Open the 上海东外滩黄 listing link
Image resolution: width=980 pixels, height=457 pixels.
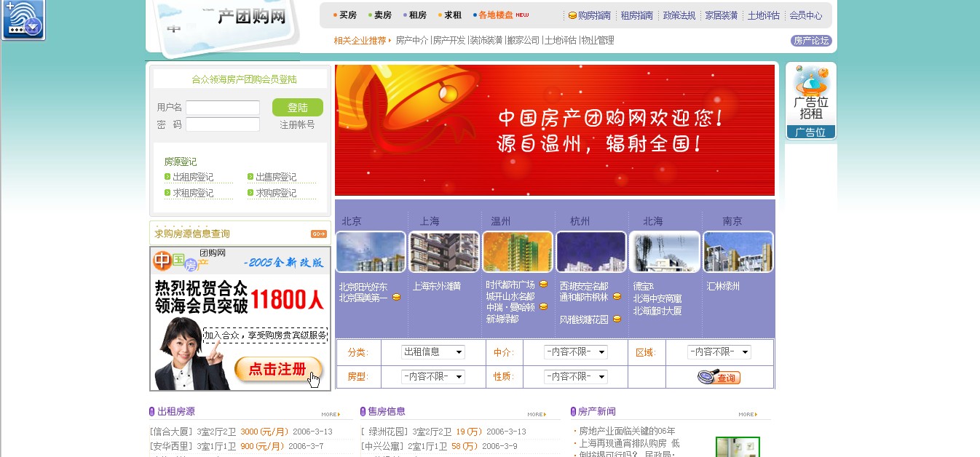[x=437, y=287]
